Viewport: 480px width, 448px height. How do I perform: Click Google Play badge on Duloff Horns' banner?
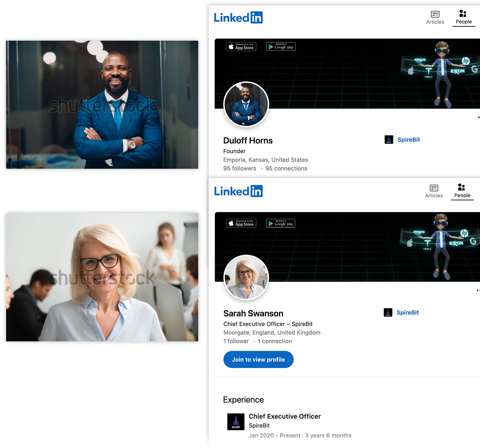click(x=281, y=47)
